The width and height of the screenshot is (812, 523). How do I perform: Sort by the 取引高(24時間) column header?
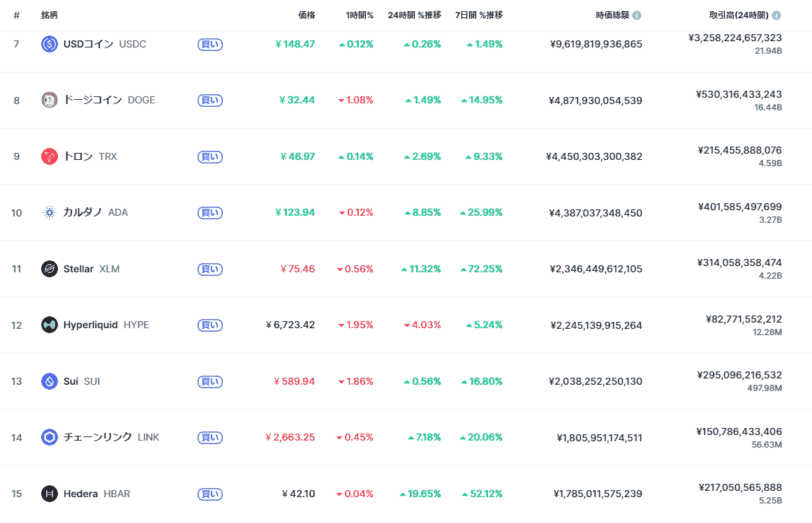point(739,15)
